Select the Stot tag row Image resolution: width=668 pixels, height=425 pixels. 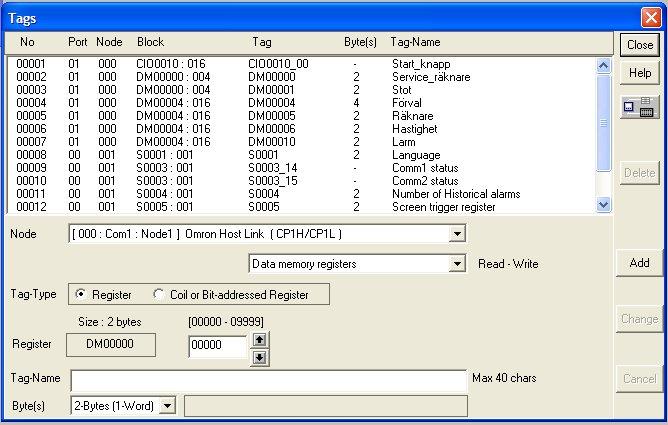(300, 90)
